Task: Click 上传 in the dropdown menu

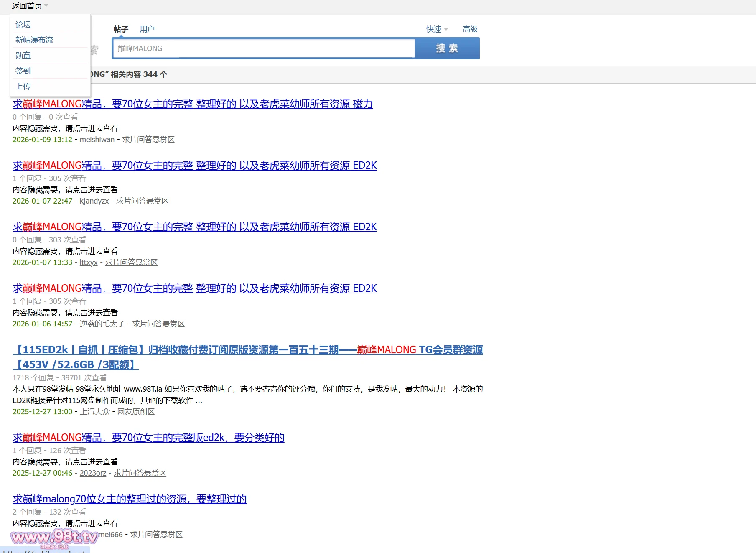Action: [x=23, y=87]
